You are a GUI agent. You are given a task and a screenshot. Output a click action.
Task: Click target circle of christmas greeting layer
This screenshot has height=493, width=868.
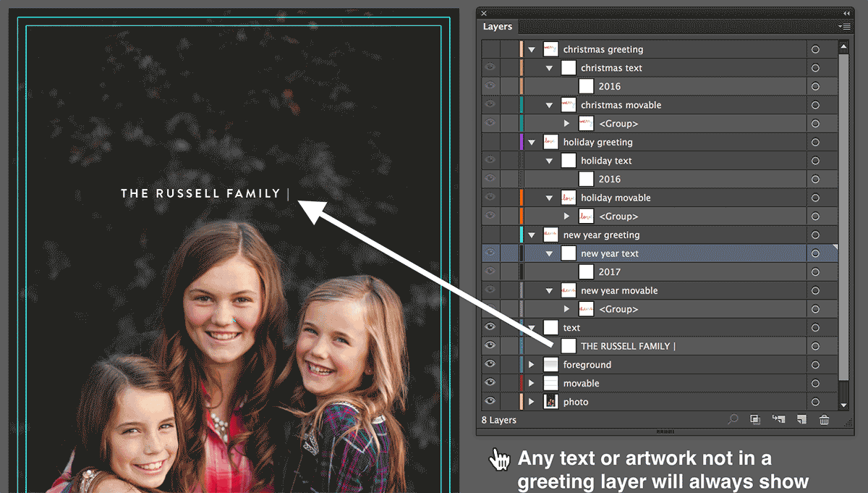pos(815,49)
